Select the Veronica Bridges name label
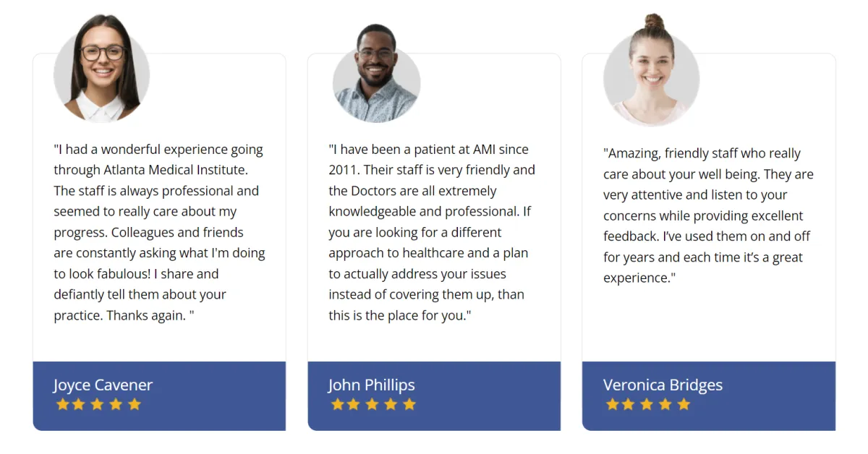868x454 pixels. 663,385
